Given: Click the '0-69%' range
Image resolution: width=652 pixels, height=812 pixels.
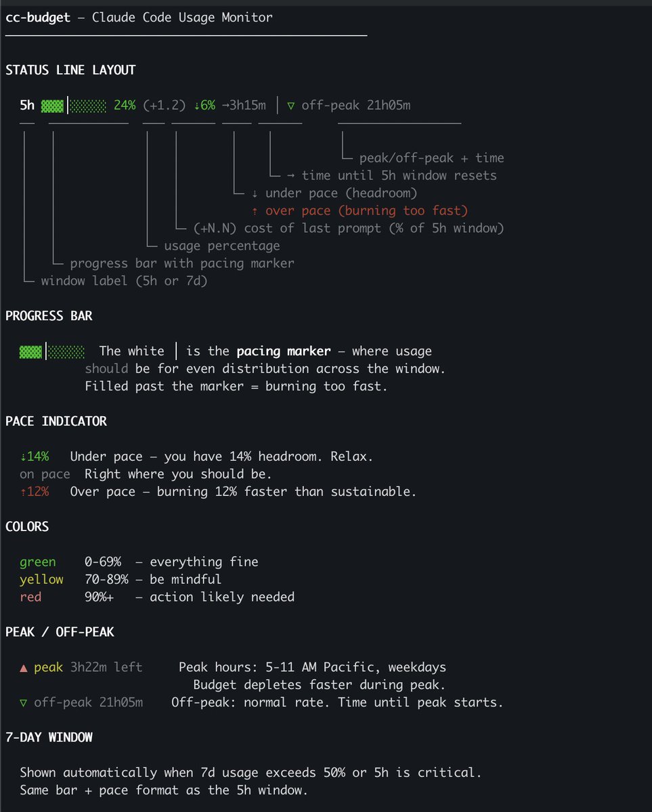Looking at the screenshot, I should click(x=103, y=562).
